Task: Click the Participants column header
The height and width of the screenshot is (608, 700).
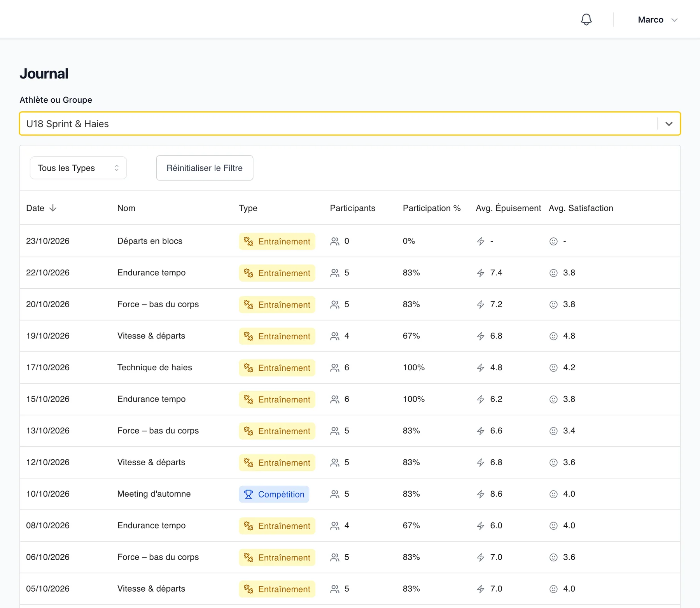Action: pyautogui.click(x=353, y=208)
